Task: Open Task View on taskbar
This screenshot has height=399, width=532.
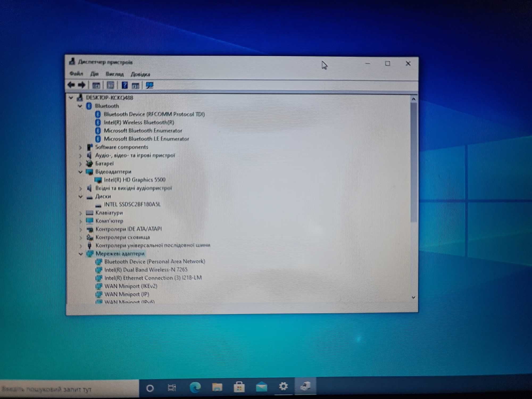Action: tap(172, 388)
